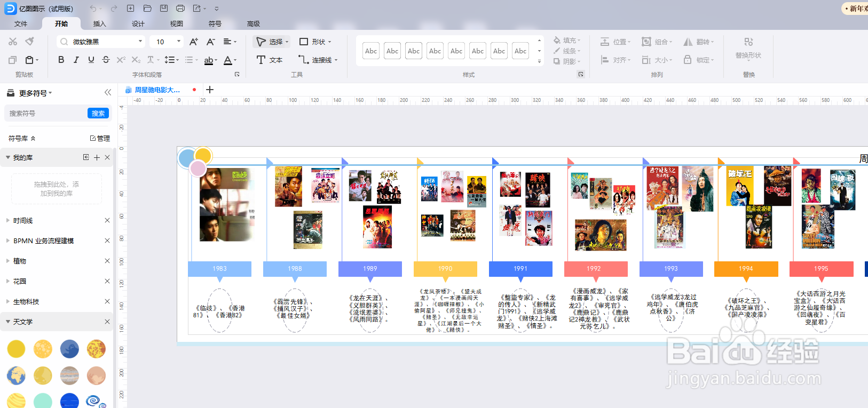Open the 形状 shape tool dropdown

[315, 42]
